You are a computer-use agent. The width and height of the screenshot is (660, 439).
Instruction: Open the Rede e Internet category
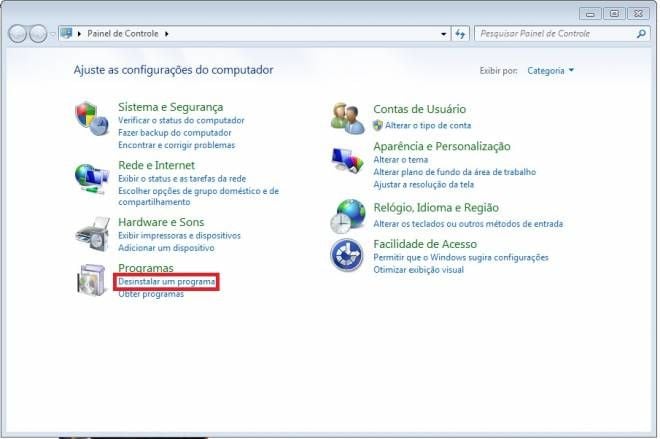click(x=156, y=165)
